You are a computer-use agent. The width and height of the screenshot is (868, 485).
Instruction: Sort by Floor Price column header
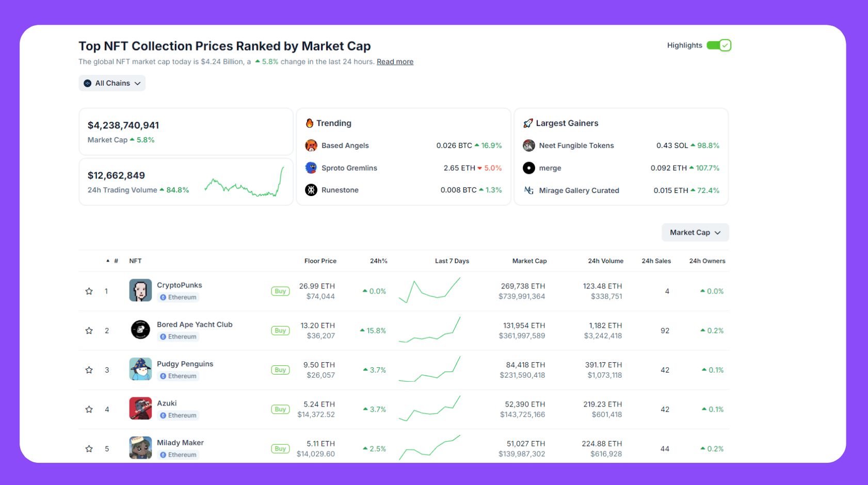pos(320,261)
